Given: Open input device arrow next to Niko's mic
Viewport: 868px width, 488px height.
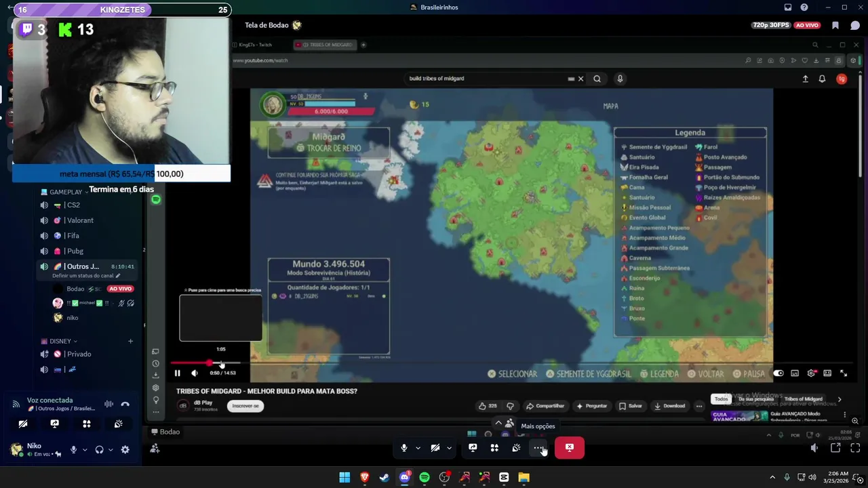Looking at the screenshot, I should click(x=85, y=450).
